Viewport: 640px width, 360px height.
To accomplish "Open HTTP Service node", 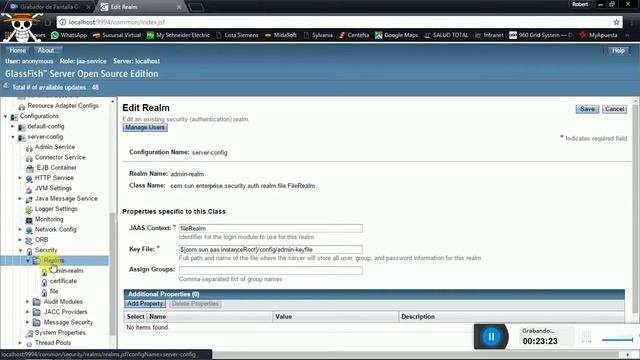I will (54, 178).
